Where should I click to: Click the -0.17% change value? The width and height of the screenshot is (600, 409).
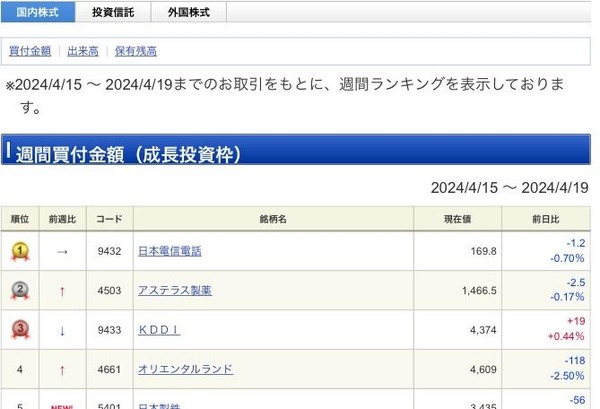567,297
